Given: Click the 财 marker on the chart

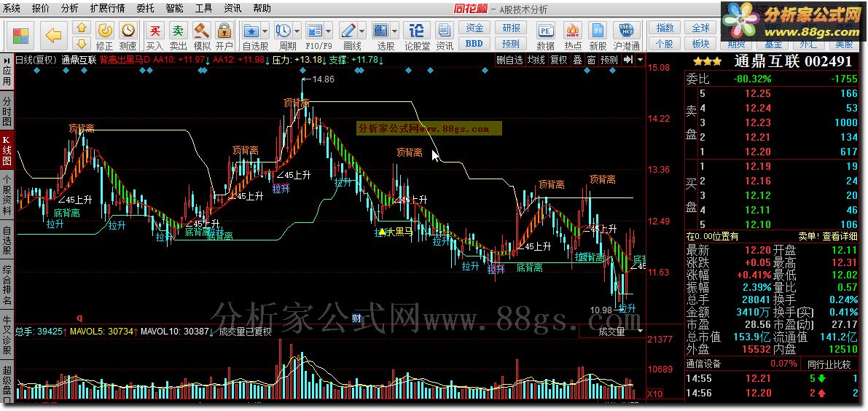Looking at the screenshot, I should (357, 318).
